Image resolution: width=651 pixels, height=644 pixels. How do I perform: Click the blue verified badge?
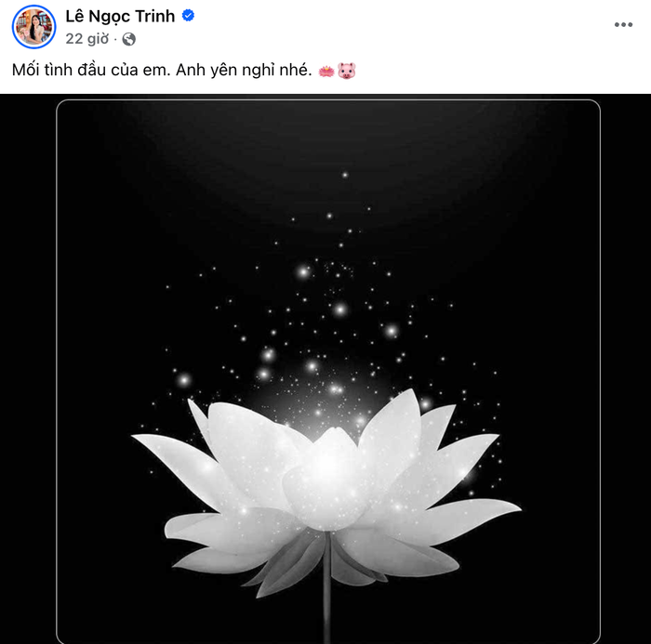point(188,16)
